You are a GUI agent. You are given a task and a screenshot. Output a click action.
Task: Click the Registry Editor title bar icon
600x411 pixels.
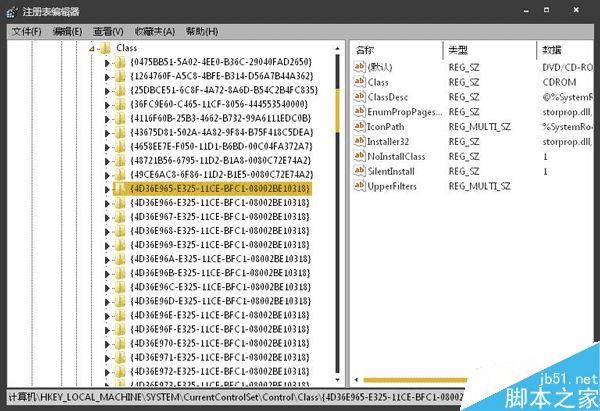click(11, 12)
